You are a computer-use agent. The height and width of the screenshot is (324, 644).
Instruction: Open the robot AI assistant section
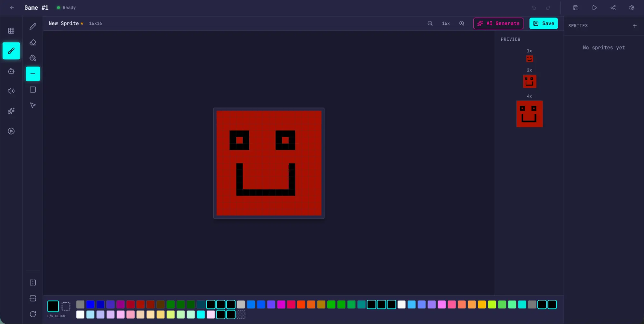[x=11, y=71]
